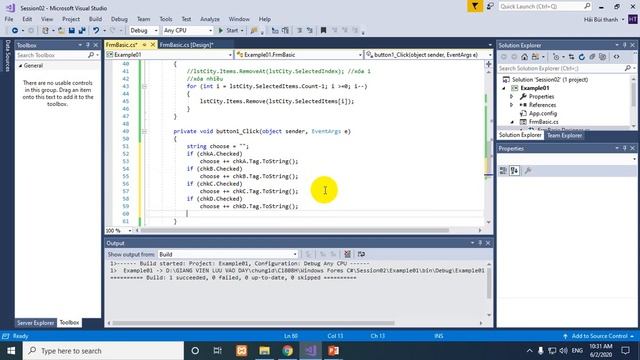The width and height of the screenshot is (640, 360).
Task: Click the Open File folder icon
Action: (x=61, y=31)
